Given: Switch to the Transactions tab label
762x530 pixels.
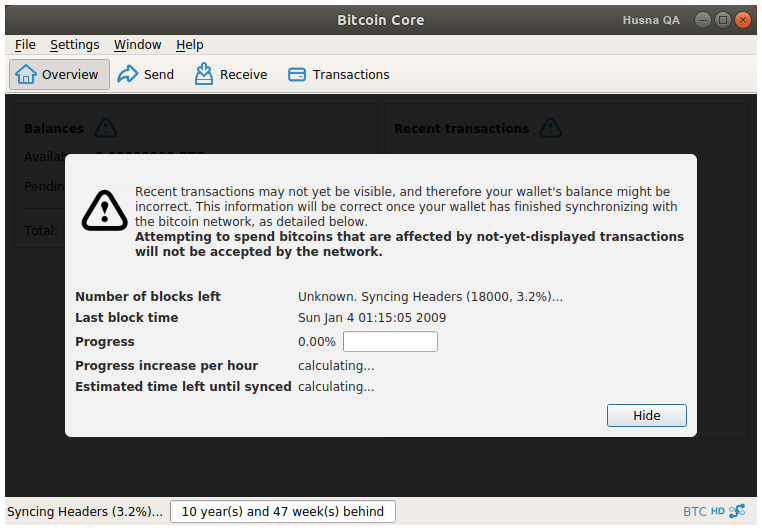Looking at the screenshot, I should (x=351, y=74).
